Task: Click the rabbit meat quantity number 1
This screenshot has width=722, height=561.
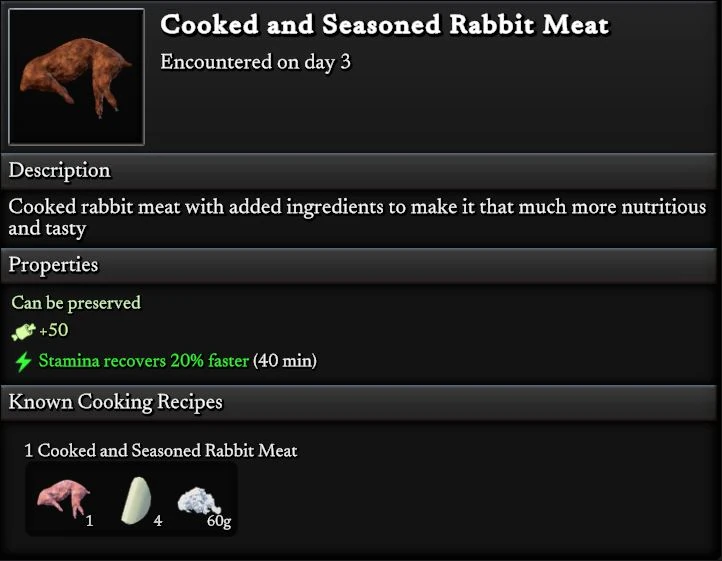Action: [89, 521]
